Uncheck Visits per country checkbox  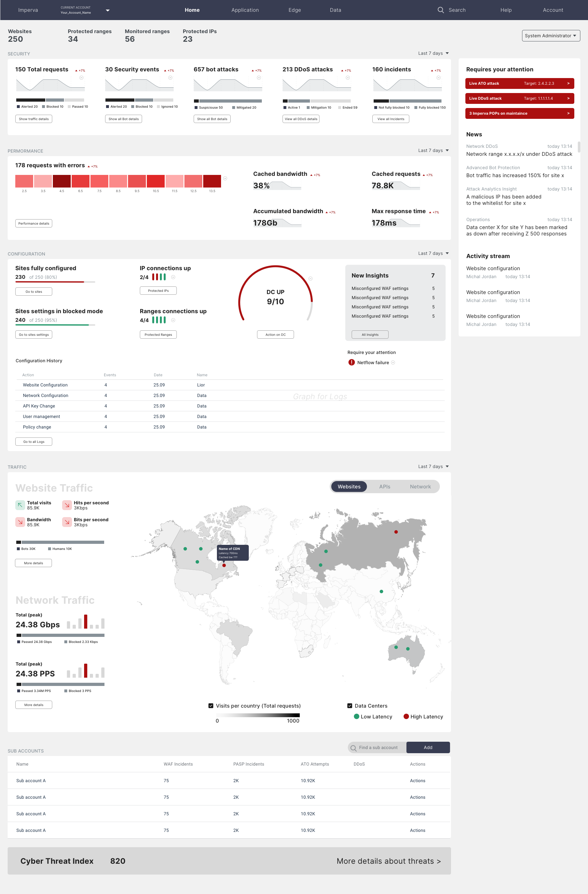[211, 706]
